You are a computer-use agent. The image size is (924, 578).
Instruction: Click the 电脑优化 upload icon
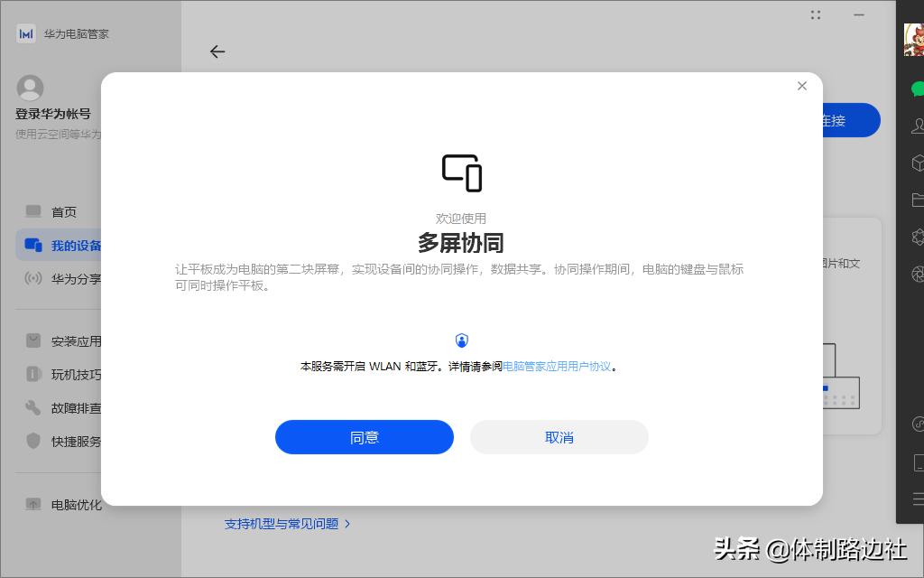click(33, 504)
